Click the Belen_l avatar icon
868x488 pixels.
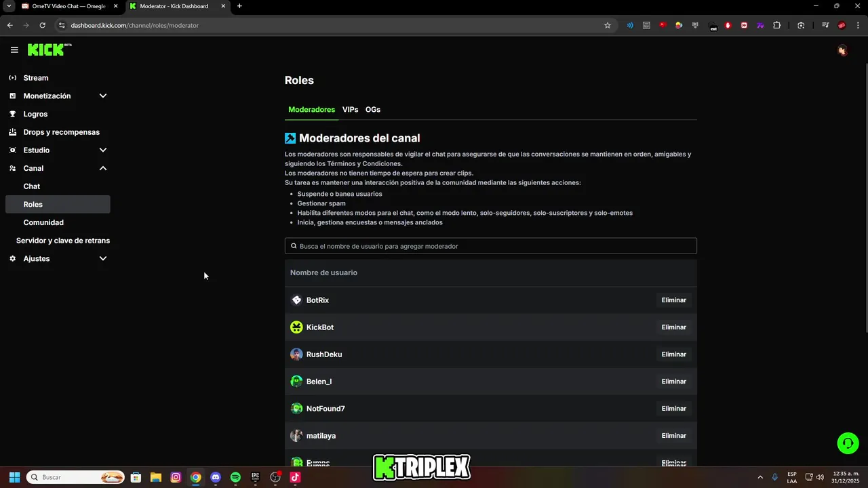(x=296, y=382)
